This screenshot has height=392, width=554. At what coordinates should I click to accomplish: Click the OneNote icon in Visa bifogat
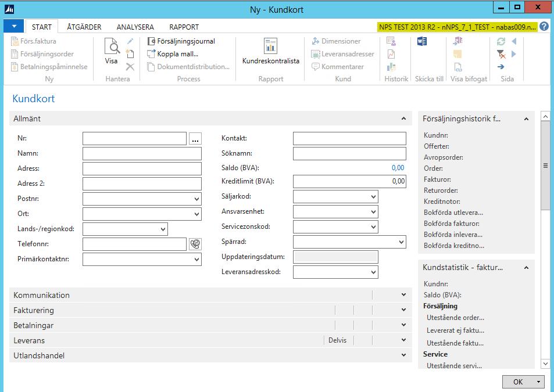pos(458,41)
